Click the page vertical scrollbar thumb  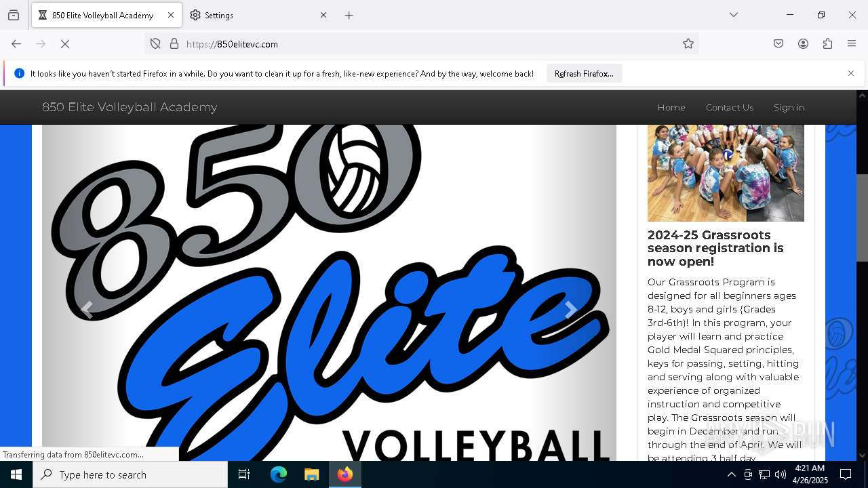[862, 218]
